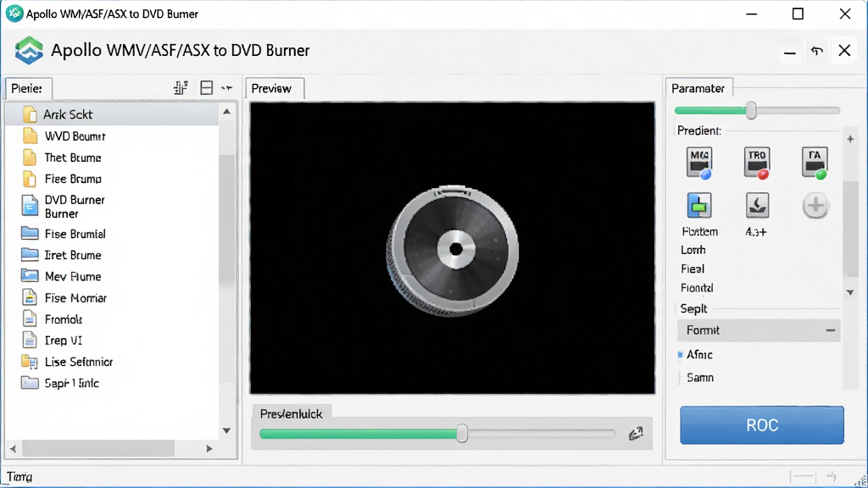The height and width of the screenshot is (488, 868).
Task: Click the folder icon next to Lise Sefinnior
Action: [30, 362]
